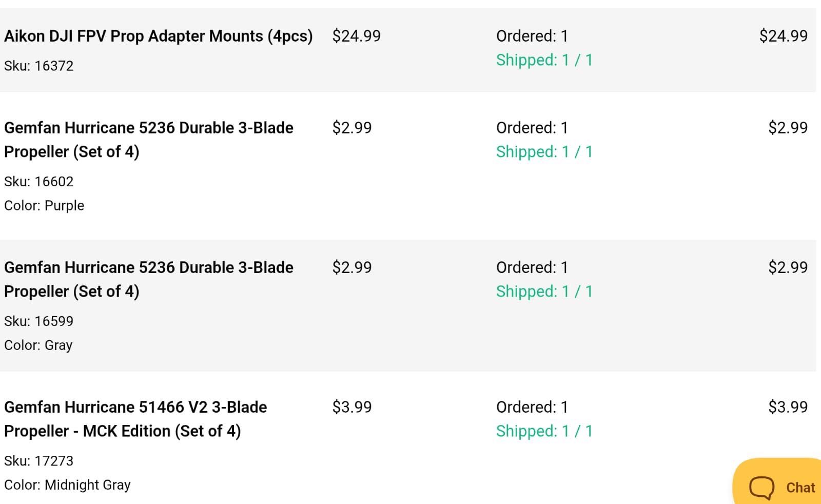821x504 pixels.
Task: Click the $24.99 unit price of Aikon mounts
Action: coord(357,36)
